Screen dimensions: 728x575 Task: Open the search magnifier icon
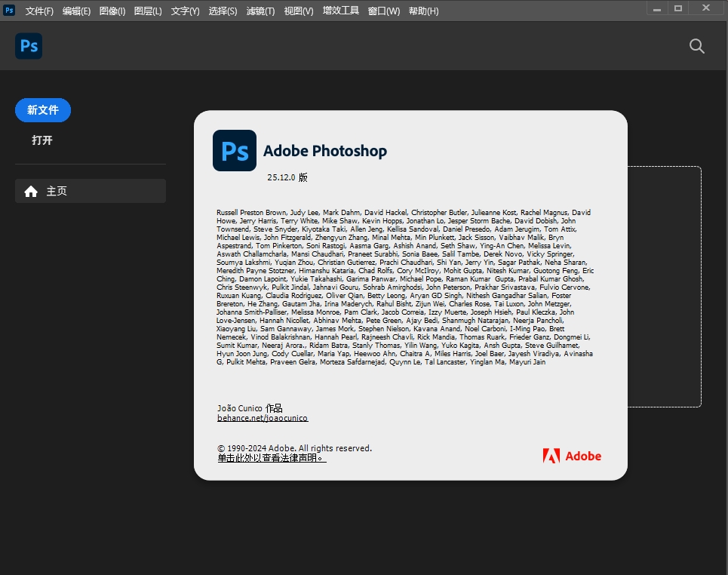(x=696, y=46)
